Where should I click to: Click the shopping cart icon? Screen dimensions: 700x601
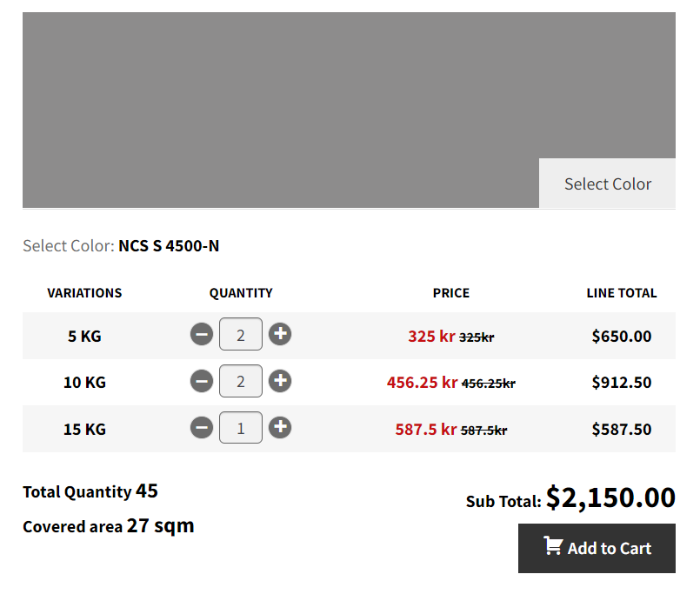[553, 547]
